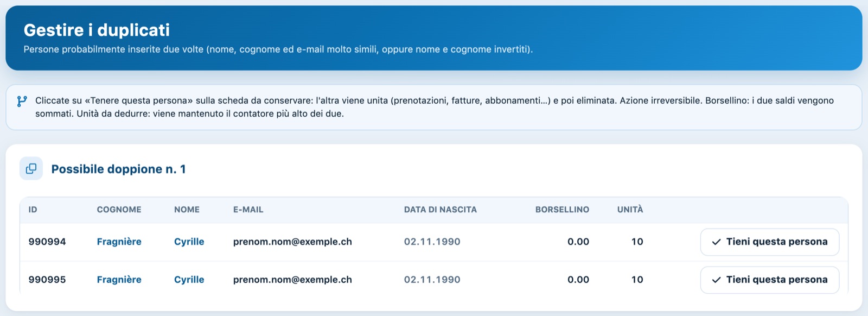Click checkmark icon in second Tieni questa persona
Viewport: 868px width, 316px height.
pos(716,280)
